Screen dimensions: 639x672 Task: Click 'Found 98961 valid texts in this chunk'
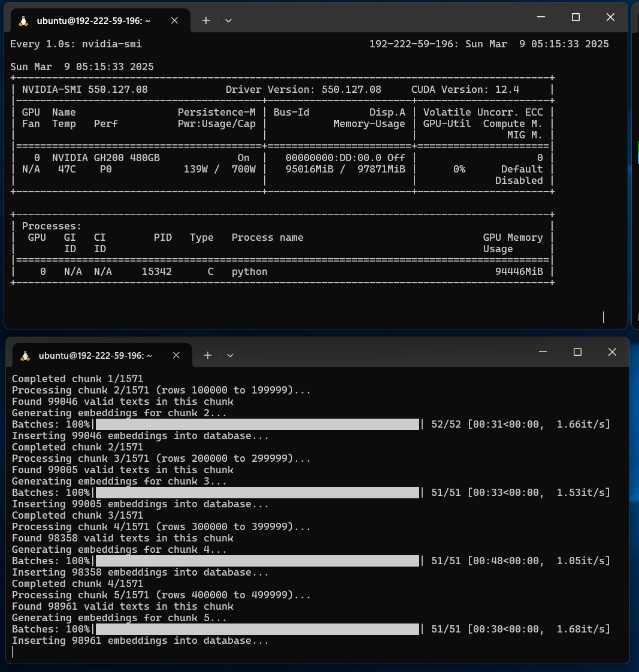click(123, 607)
